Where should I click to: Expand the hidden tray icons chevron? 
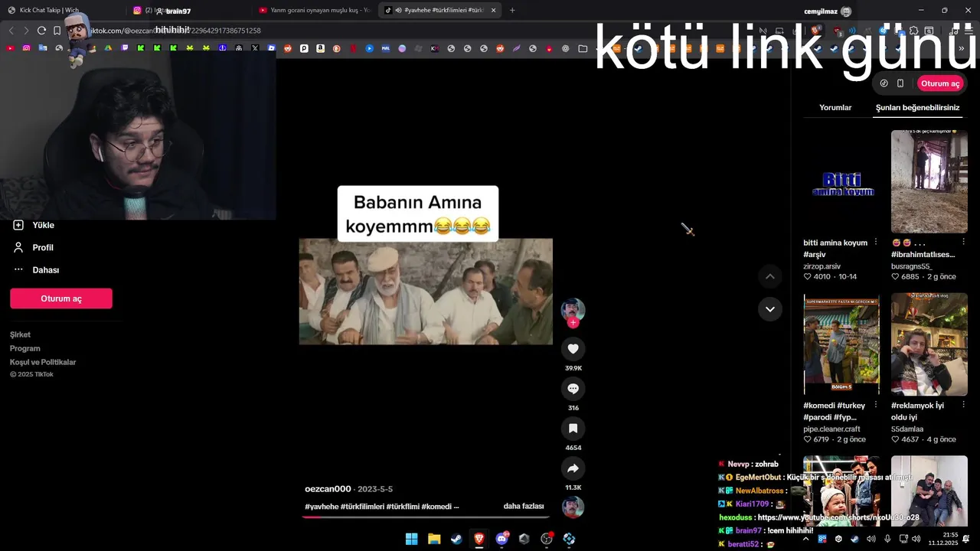pyautogui.click(x=805, y=539)
